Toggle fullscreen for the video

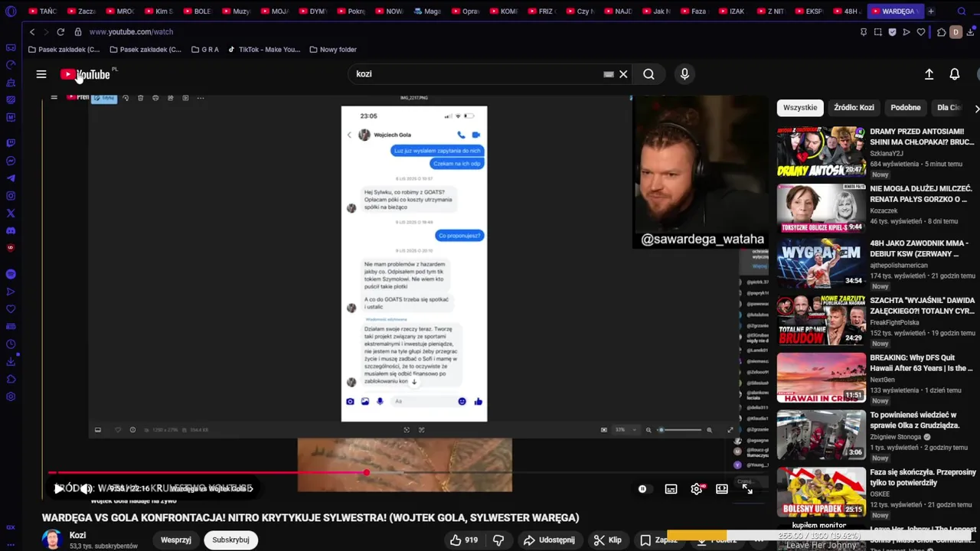pos(747,489)
